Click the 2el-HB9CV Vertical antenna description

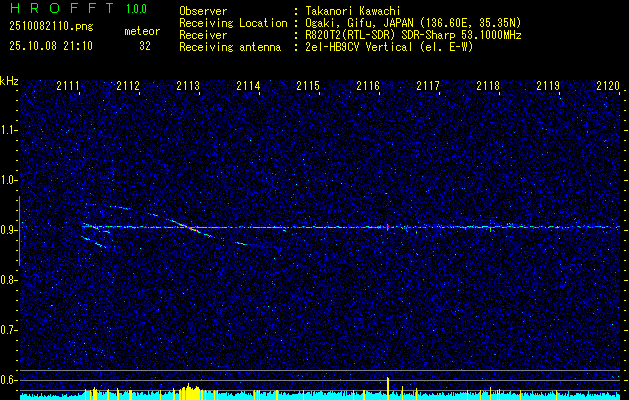389,47
